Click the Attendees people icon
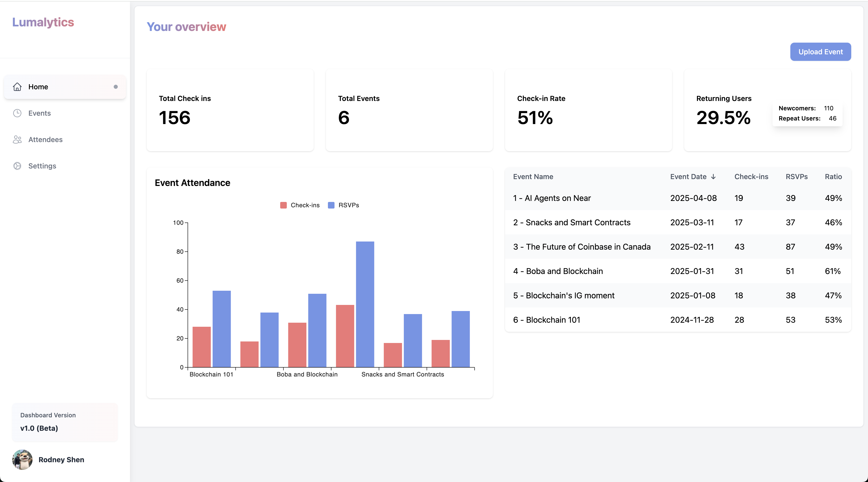Image resolution: width=868 pixels, height=482 pixels. [17, 140]
